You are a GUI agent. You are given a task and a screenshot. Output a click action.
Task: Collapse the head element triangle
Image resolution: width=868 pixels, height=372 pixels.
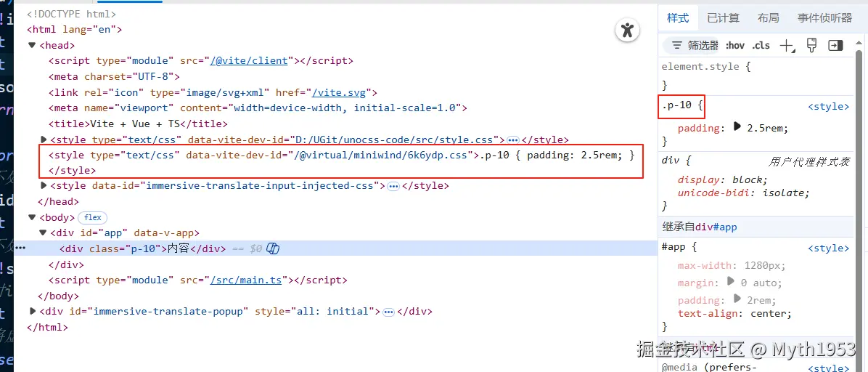click(32, 45)
